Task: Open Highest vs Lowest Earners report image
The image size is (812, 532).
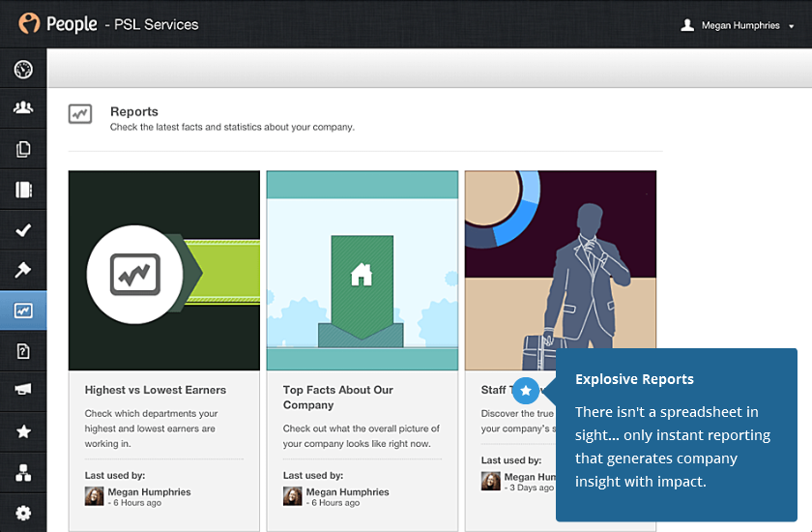Action: (x=164, y=271)
